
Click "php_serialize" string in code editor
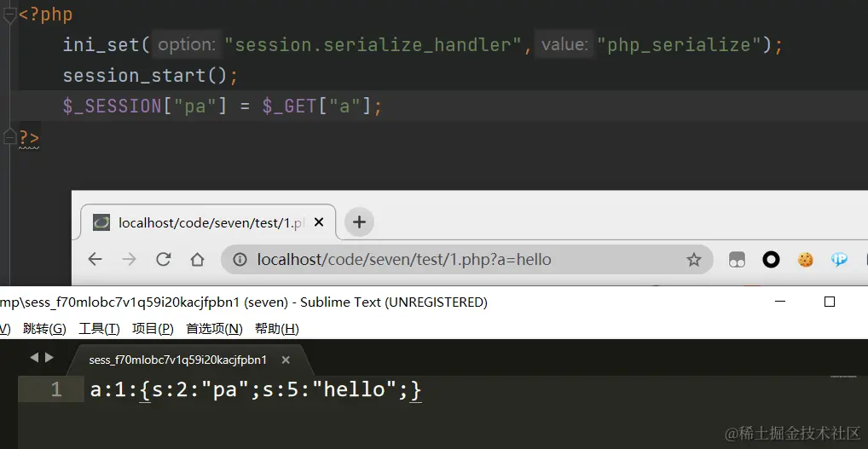point(680,45)
